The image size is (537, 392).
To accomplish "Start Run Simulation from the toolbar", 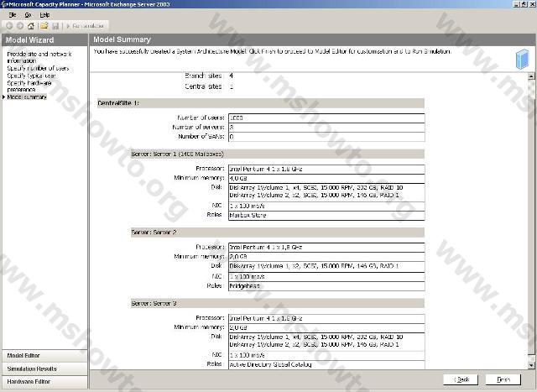I will point(85,26).
